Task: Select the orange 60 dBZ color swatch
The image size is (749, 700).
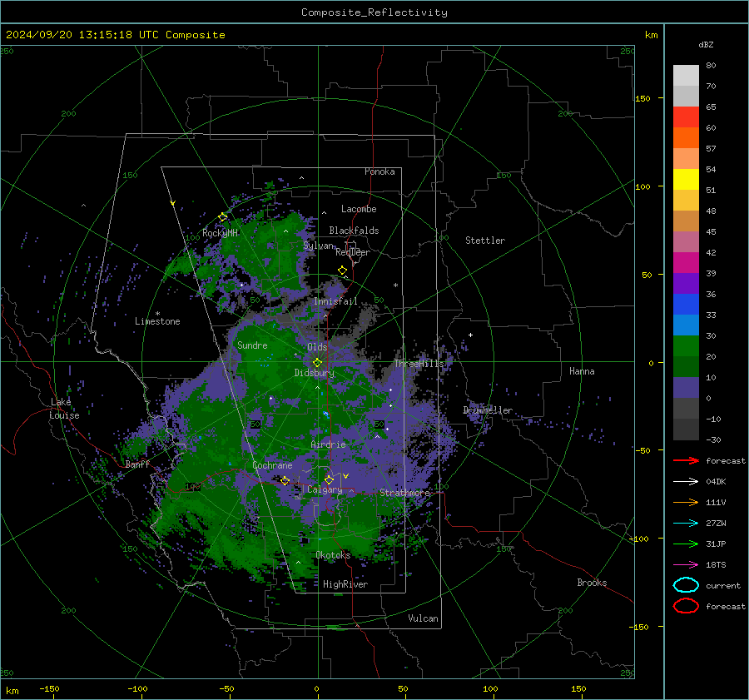Action: (x=686, y=137)
